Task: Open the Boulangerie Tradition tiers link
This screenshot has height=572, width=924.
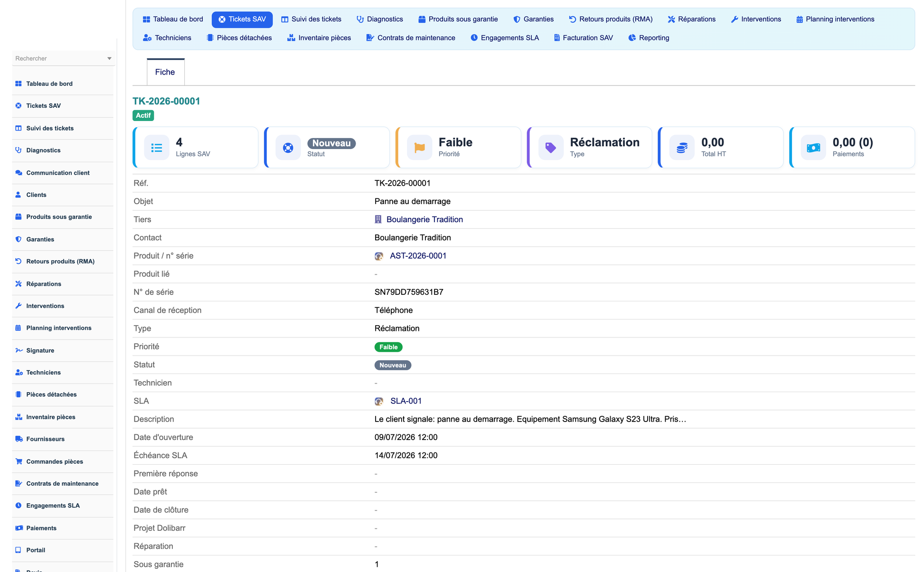Action: [424, 219]
